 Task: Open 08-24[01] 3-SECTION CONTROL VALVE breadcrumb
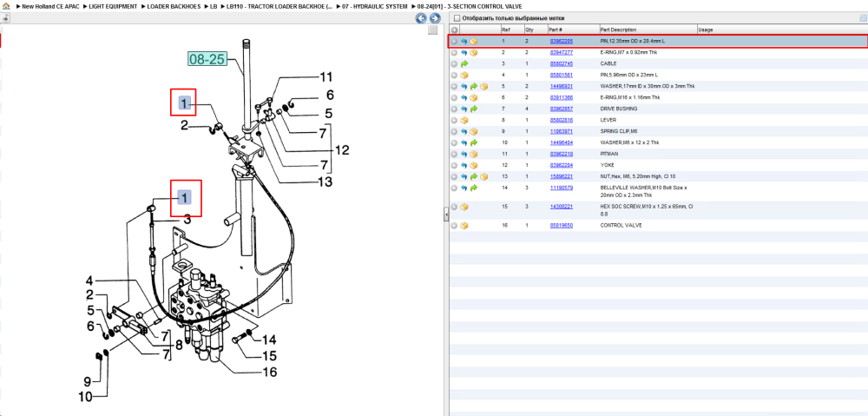coord(470,6)
